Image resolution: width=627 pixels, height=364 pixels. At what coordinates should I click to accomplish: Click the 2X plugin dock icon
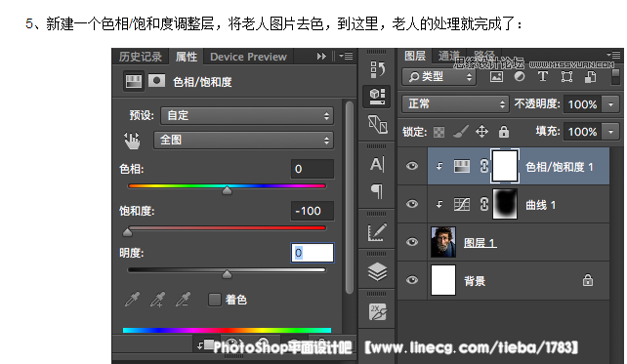378,312
